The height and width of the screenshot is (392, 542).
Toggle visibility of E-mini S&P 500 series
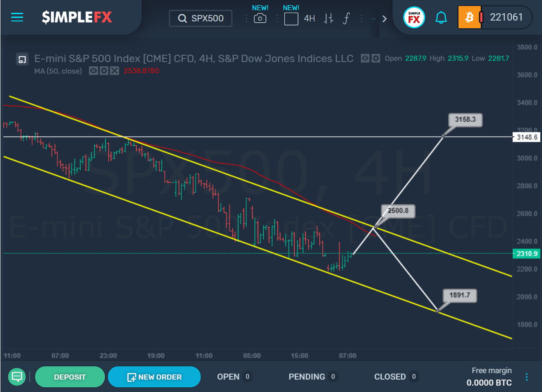[x=365, y=59]
